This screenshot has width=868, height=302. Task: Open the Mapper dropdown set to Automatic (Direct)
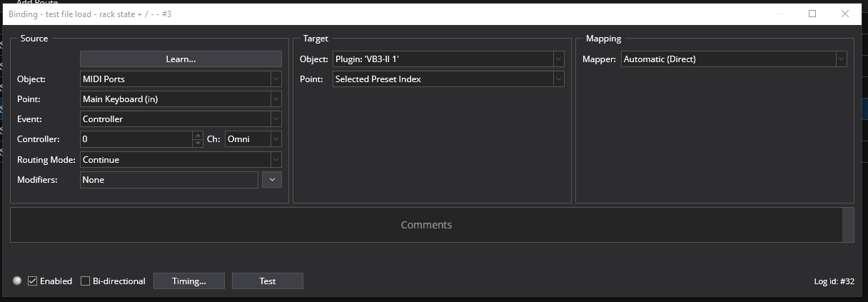point(733,59)
